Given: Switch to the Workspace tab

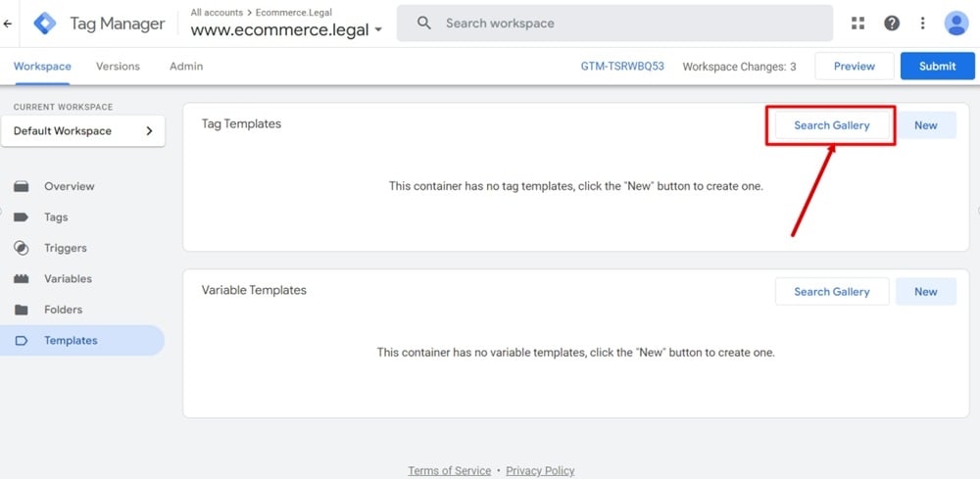Looking at the screenshot, I should coord(42,67).
